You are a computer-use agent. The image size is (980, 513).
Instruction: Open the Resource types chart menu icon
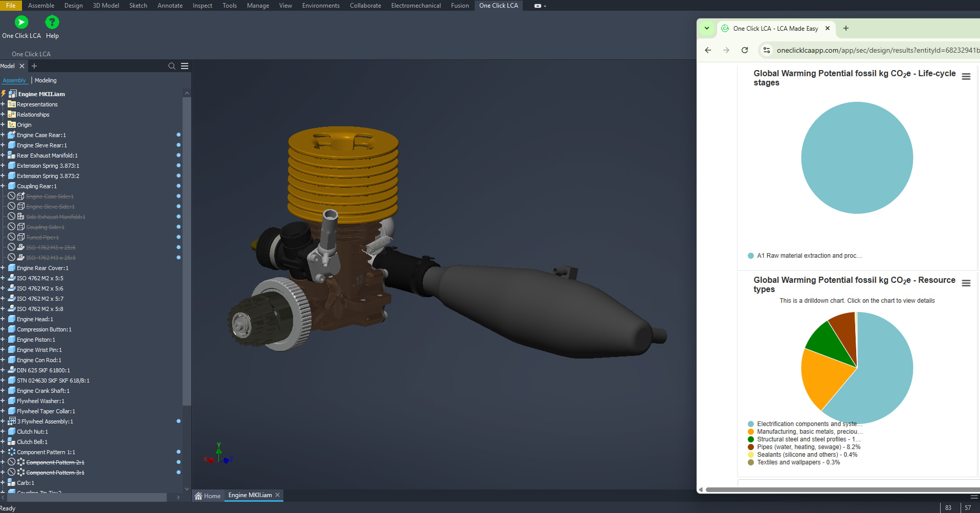966,283
